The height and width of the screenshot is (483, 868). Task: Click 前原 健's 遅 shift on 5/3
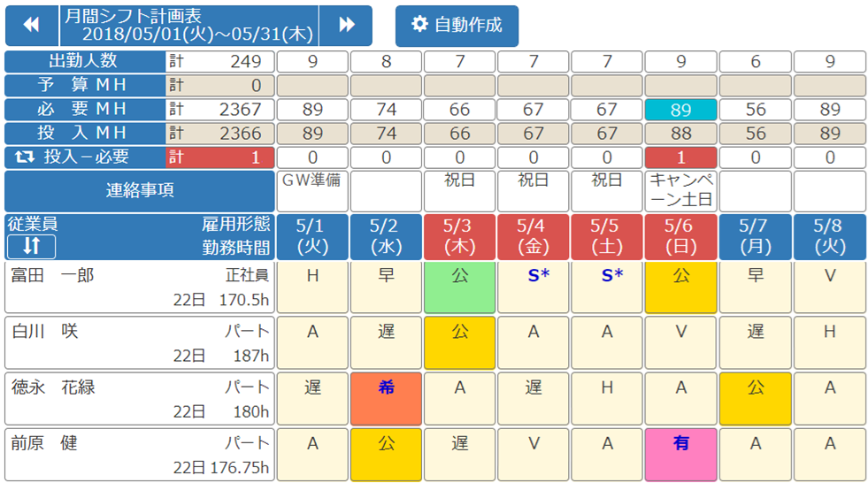coord(460,455)
